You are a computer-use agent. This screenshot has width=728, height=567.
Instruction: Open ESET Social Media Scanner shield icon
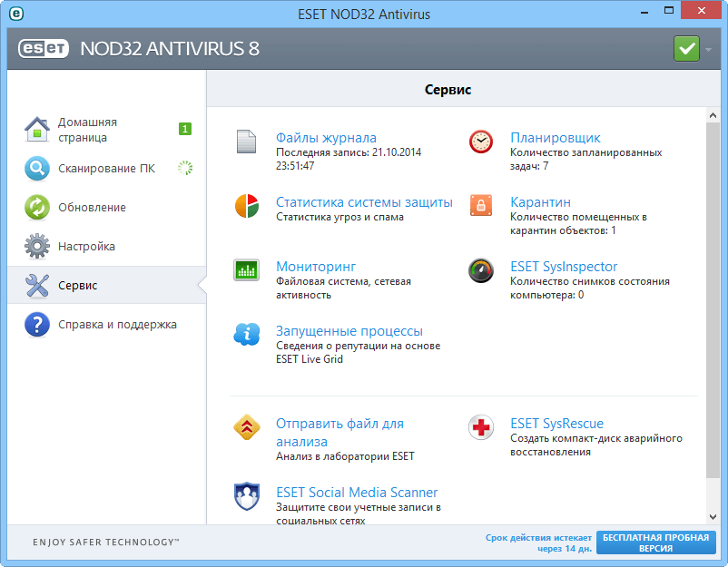[x=245, y=496]
